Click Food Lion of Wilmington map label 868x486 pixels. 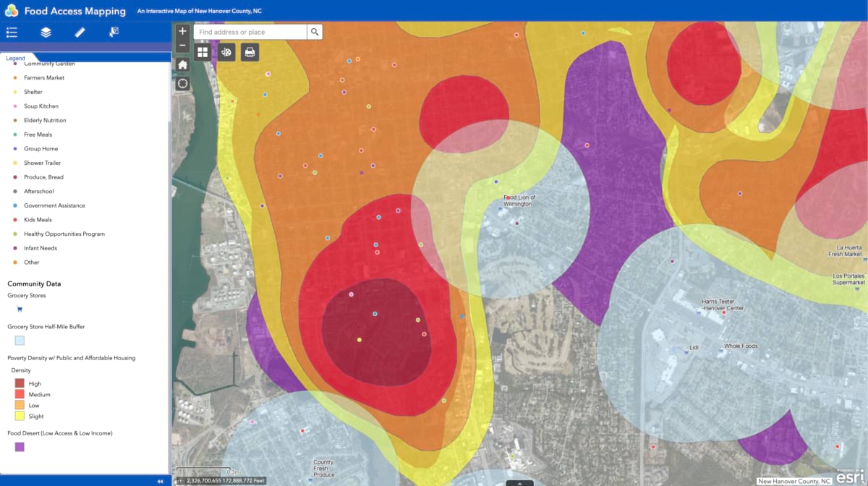[518, 200]
